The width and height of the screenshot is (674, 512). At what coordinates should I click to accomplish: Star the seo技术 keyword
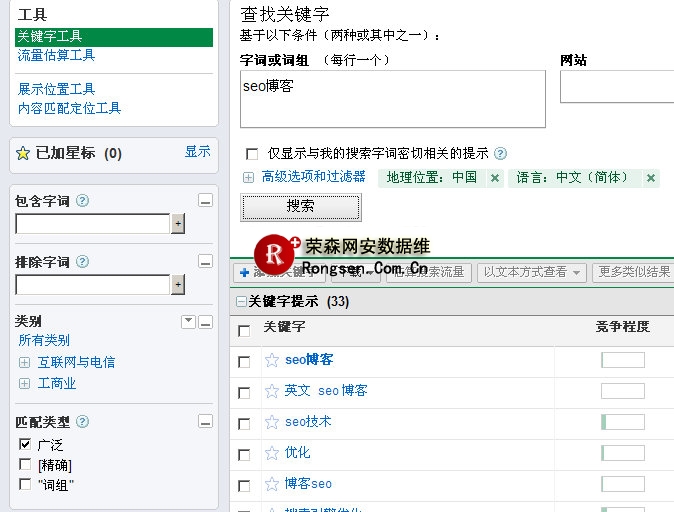(x=271, y=423)
